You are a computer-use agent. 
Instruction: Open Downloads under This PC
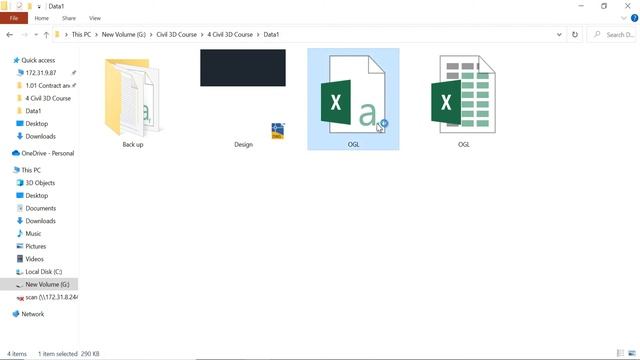[x=40, y=220]
